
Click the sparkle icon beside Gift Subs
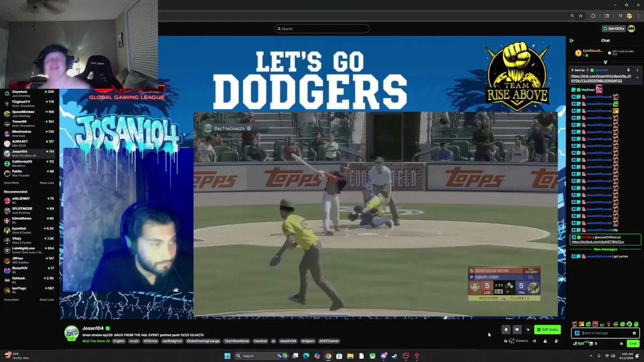point(528,330)
